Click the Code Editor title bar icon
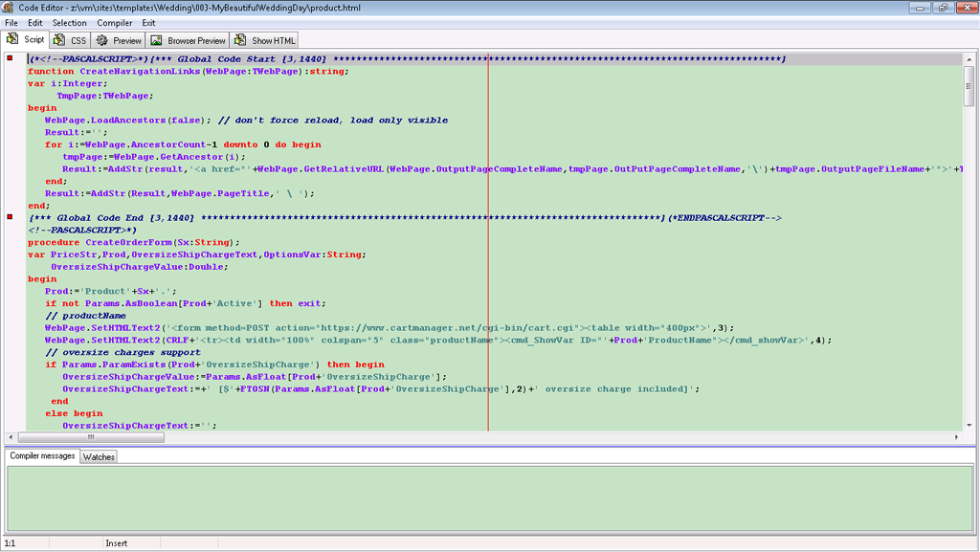The height and width of the screenshot is (552, 980). pos(9,8)
